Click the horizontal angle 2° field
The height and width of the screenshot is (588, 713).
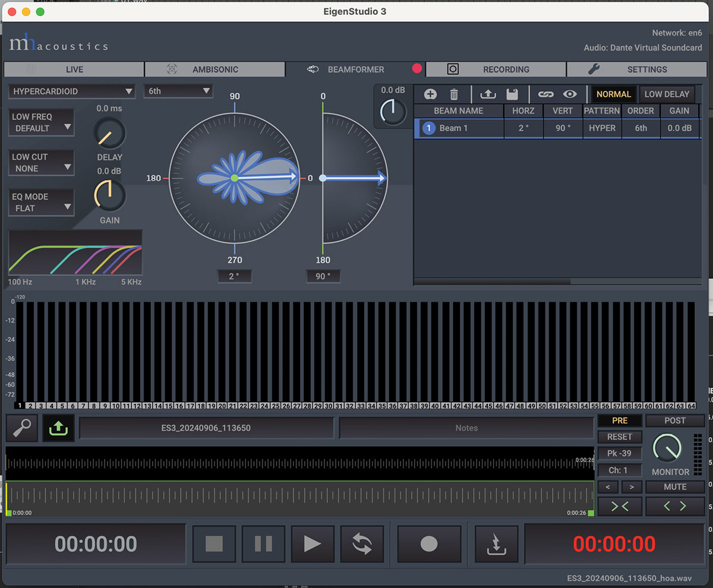(x=234, y=276)
